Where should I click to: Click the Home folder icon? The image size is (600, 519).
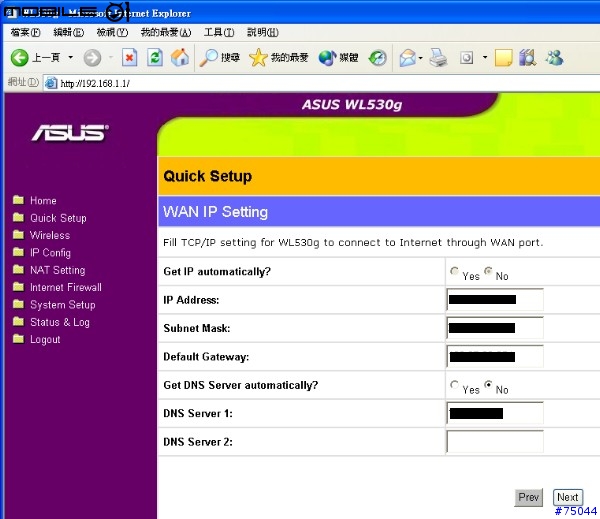click(x=18, y=200)
